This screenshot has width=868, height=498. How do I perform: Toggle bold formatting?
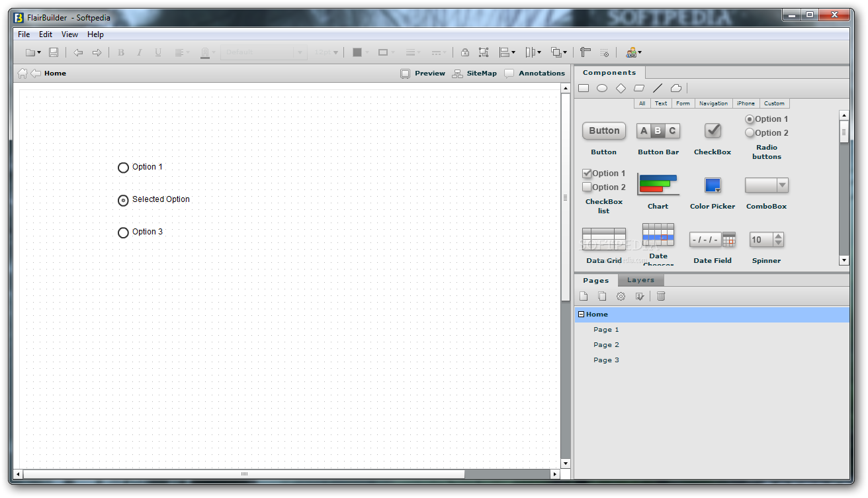point(121,52)
